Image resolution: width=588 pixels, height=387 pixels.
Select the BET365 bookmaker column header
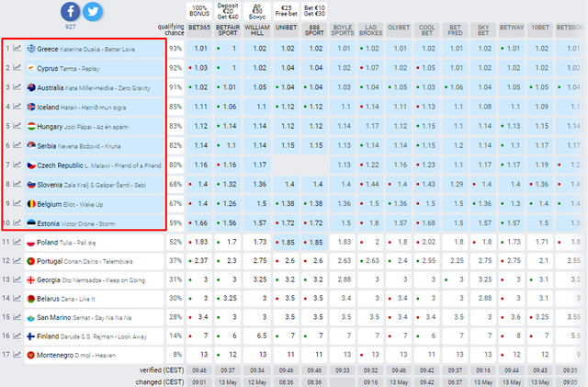coord(199,28)
